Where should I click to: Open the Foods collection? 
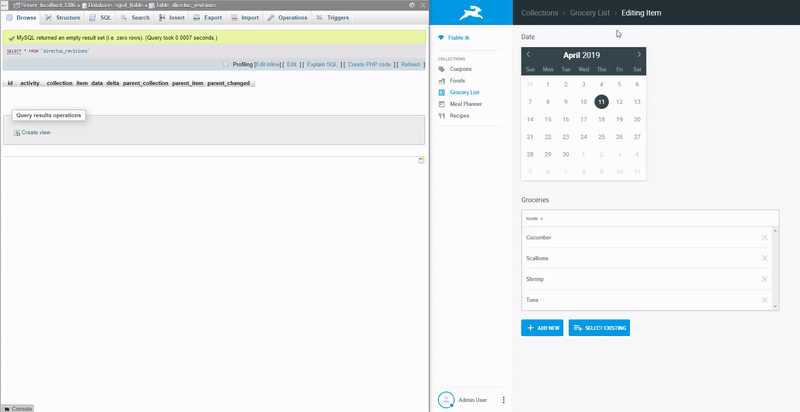(457, 81)
